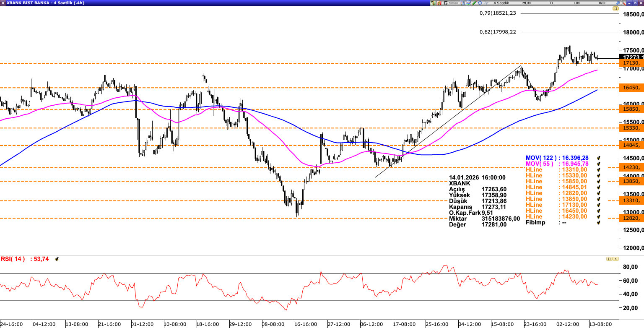Click the chart template icon beside the pencil

point(468,3)
